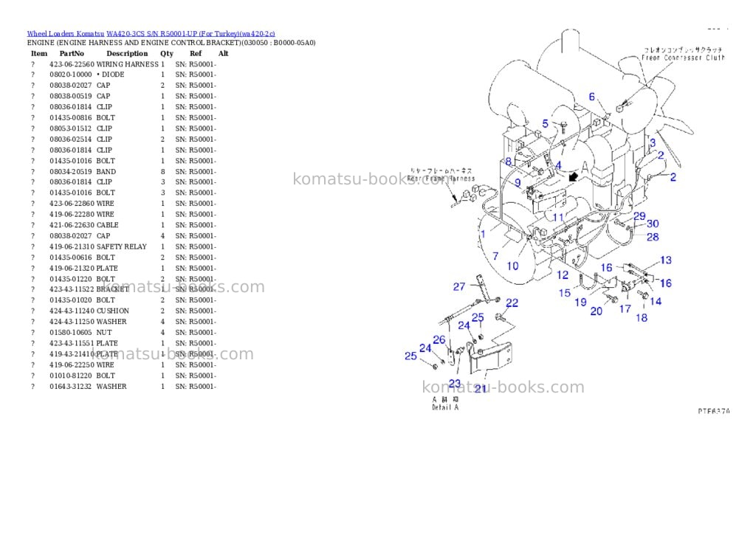Select part number 01435-01020
The height and width of the screenshot is (535, 756).
(x=70, y=300)
